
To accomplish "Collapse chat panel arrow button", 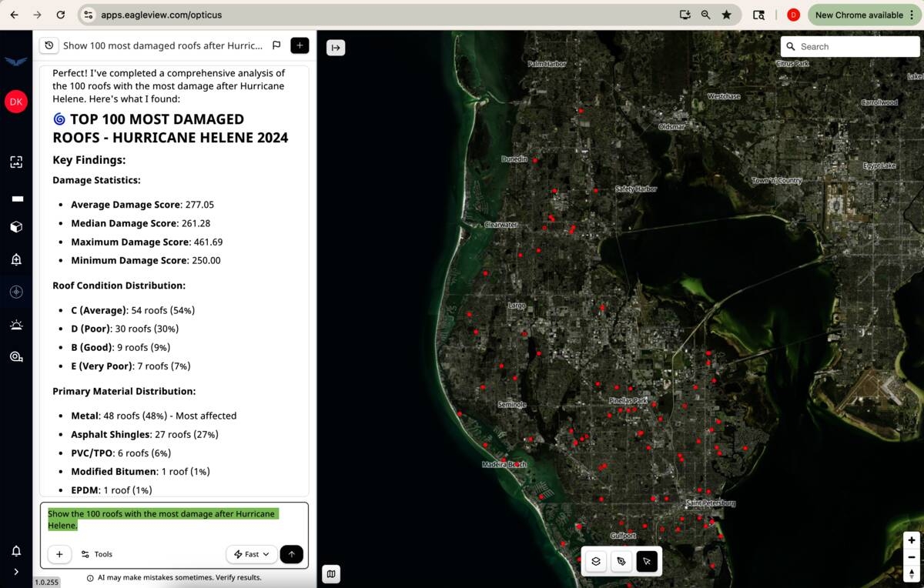I will pos(336,48).
